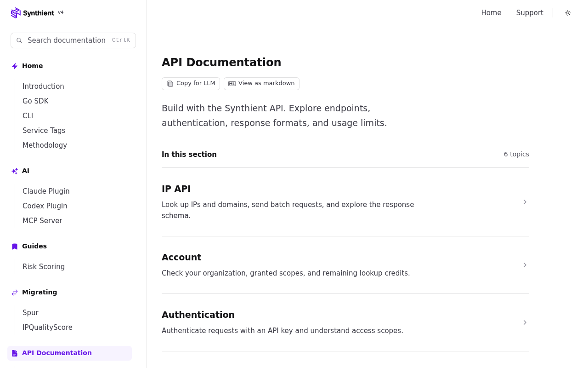Select the Migrating sidebar section heading

coord(40,292)
